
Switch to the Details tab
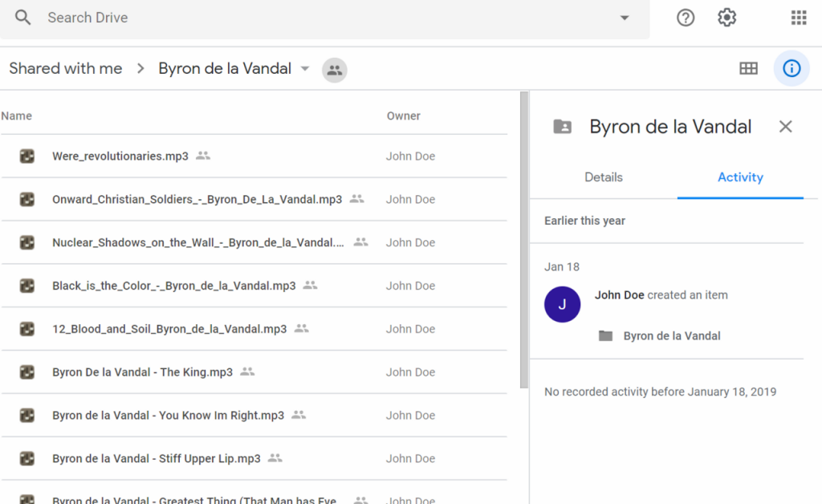tap(604, 177)
